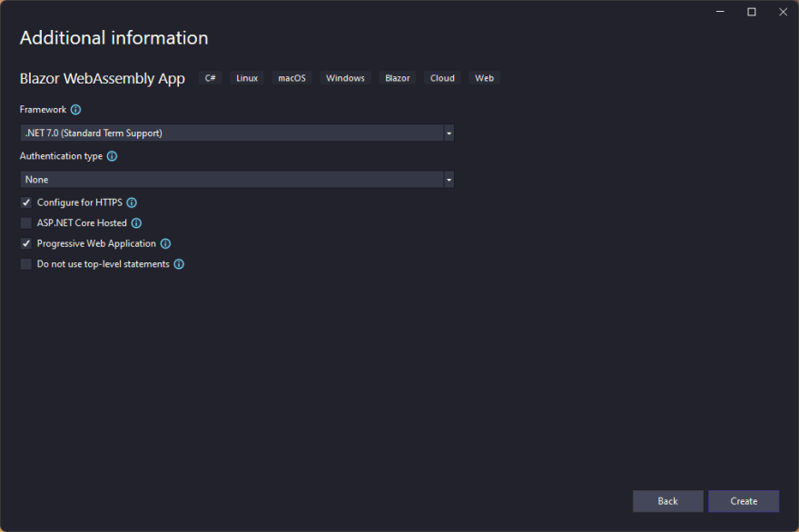This screenshot has width=799, height=532.
Task: Click the Linux tag
Action: pyautogui.click(x=247, y=78)
